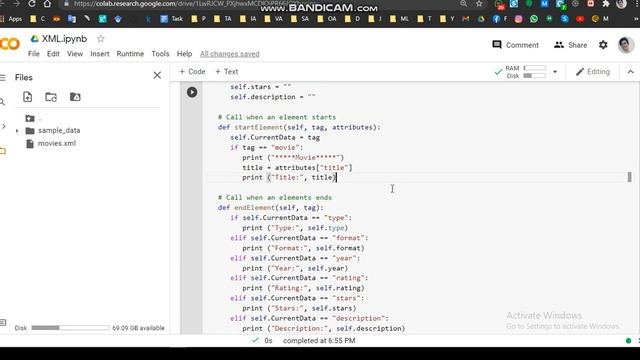Upload a file to session storage
Viewport: 640px width, 360px height.
[27, 97]
